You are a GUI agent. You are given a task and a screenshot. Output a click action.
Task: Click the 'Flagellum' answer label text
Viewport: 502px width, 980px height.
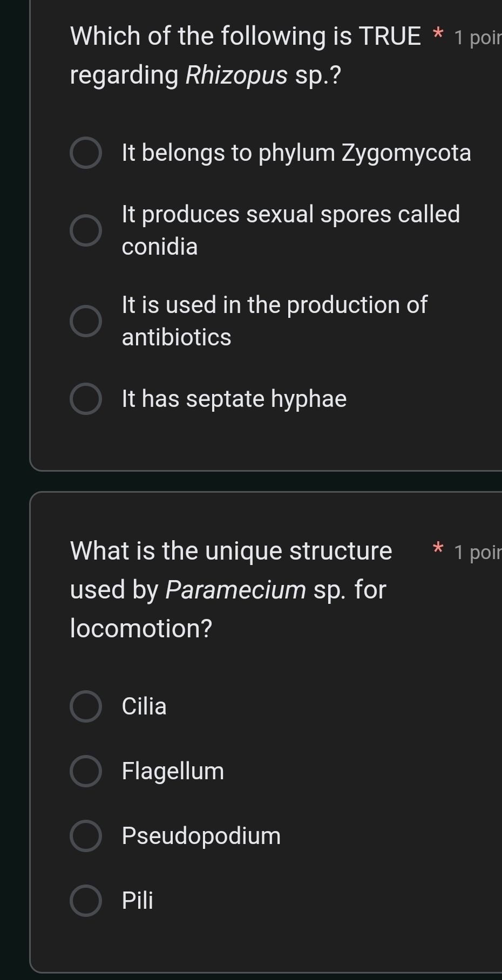pos(173,771)
